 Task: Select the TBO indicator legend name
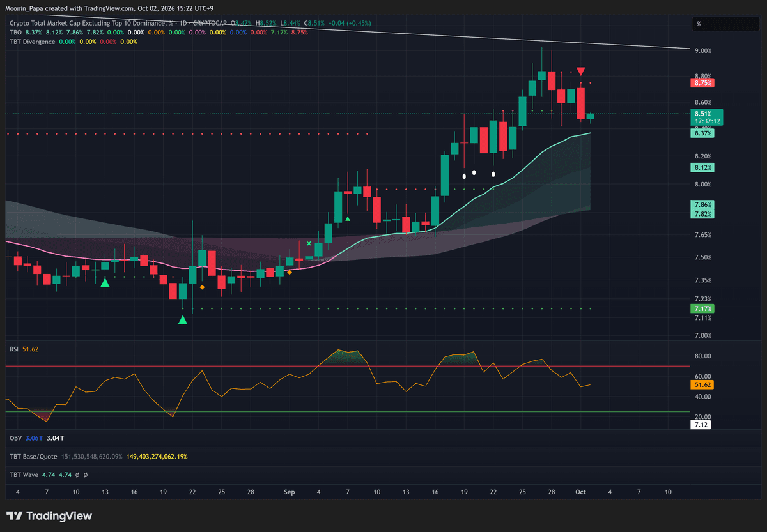tap(16, 33)
